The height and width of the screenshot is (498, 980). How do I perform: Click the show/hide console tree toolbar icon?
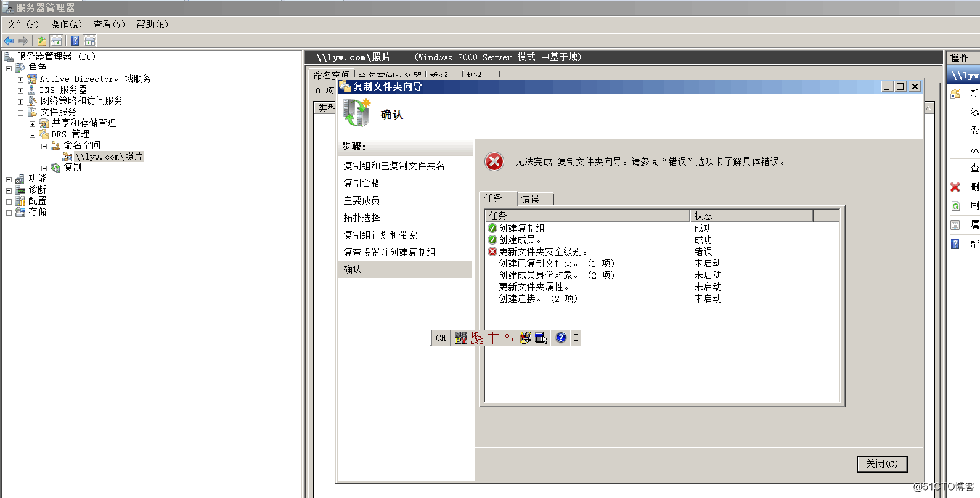click(x=57, y=41)
